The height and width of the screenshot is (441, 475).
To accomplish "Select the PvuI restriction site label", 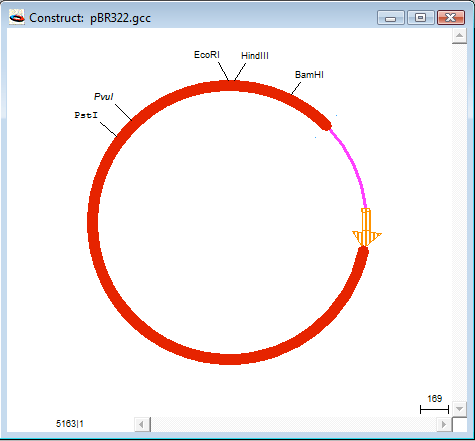I will 104,97.
